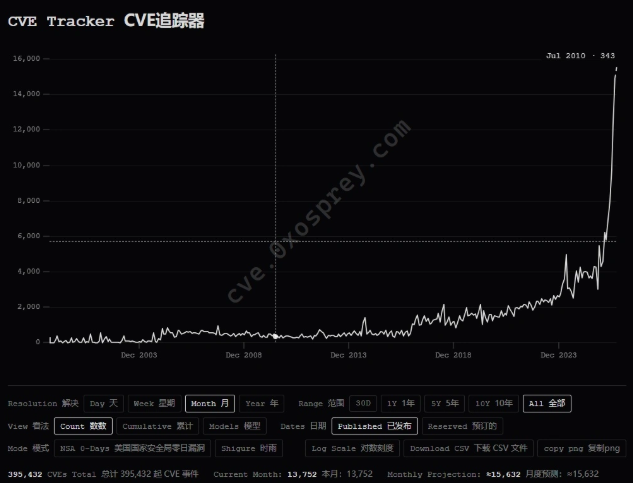The height and width of the screenshot is (483, 633).
Task: Click the Dec 2003 axis label
Action: (x=139, y=355)
